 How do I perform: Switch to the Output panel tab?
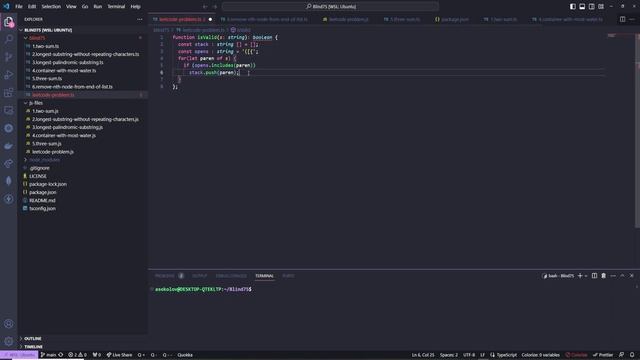(x=199, y=276)
